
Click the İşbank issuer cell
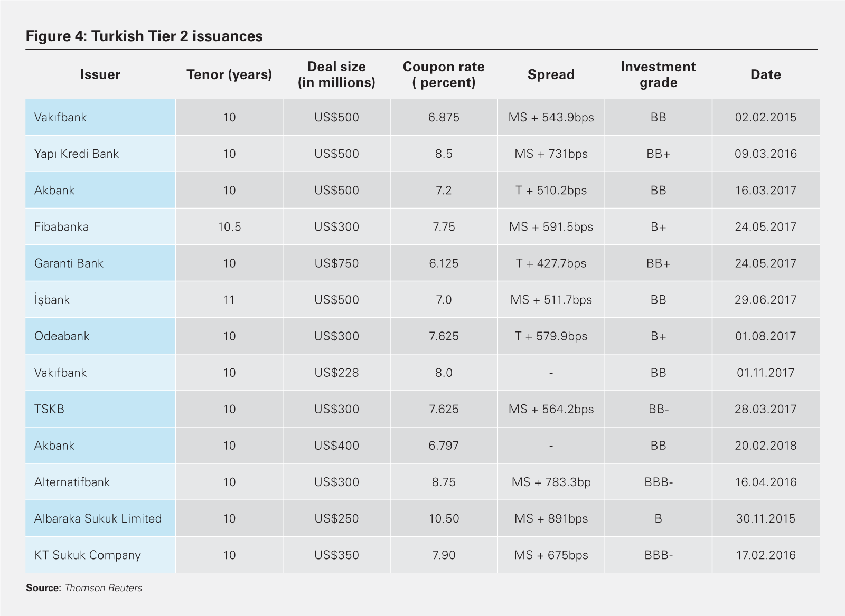tap(52, 300)
